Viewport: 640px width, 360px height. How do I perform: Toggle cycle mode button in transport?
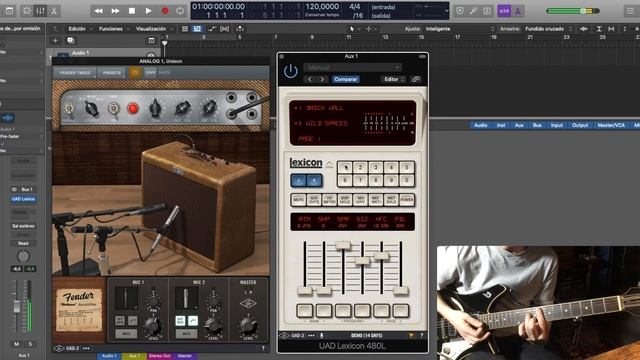pos(180,11)
